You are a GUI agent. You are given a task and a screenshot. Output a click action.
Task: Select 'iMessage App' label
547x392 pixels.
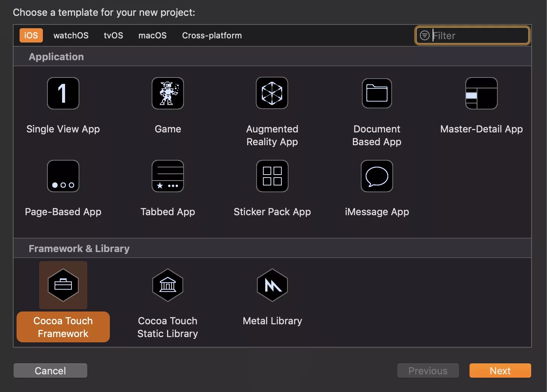click(377, 212)
